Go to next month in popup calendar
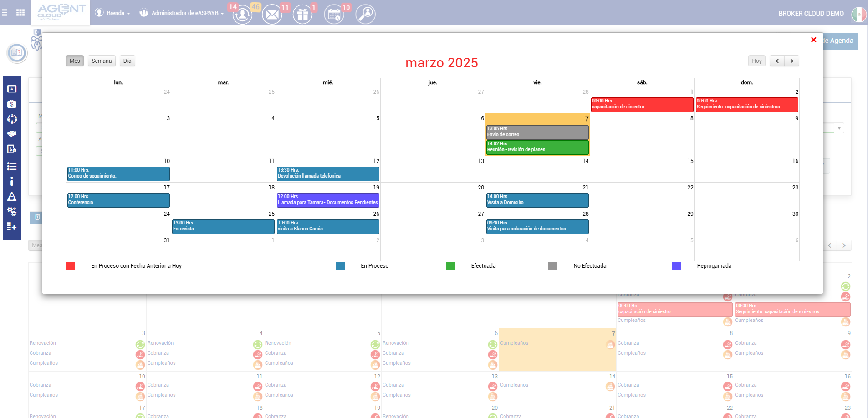The height and width of the screenshot is (418, 868). 792,61
